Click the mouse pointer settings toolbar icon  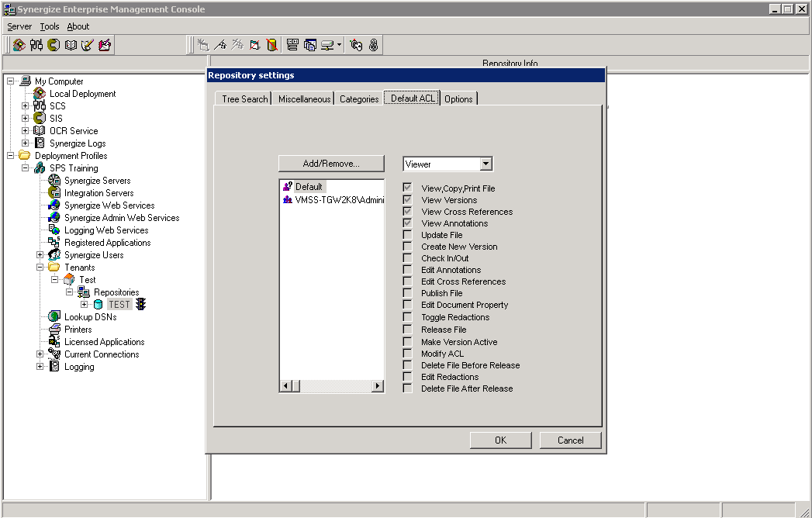(x=356, y=45)
